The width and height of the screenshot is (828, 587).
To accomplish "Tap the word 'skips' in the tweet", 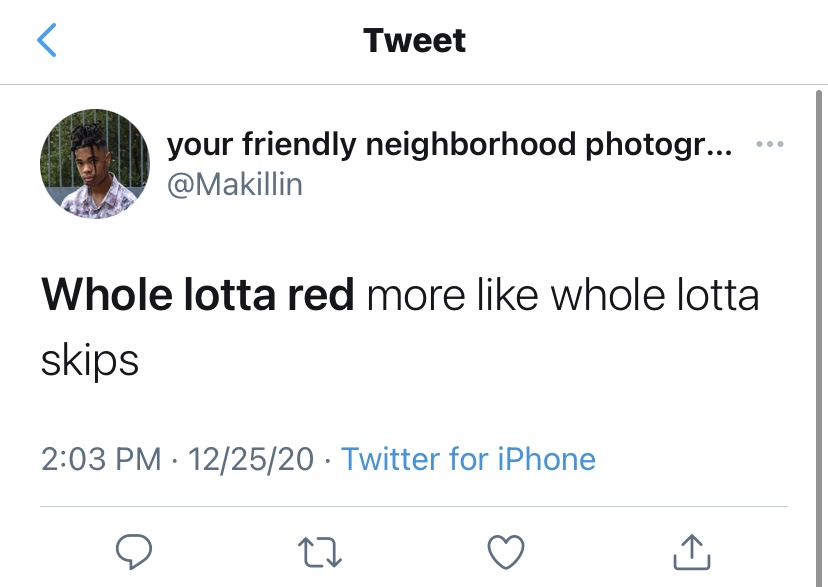I will (x=90, y=361).
